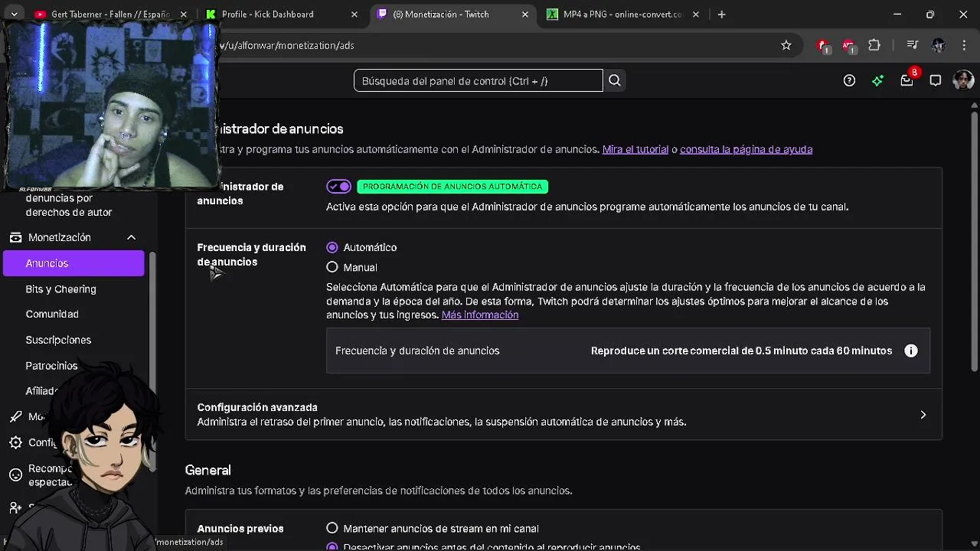This screenshot has width=980, height=551.
Task: Open Bits y Cheering in sidebar
Action: [x=60, y=289]
